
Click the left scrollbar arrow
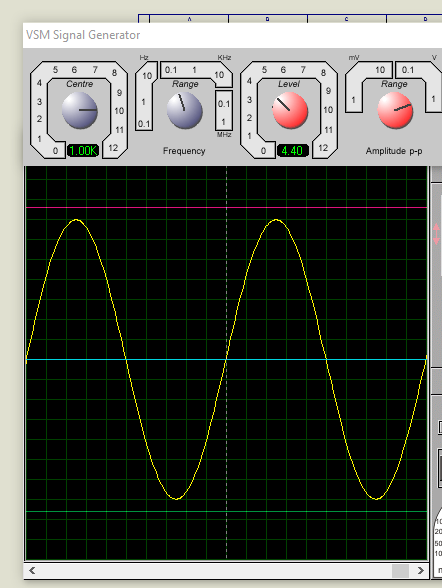point(32,570)
